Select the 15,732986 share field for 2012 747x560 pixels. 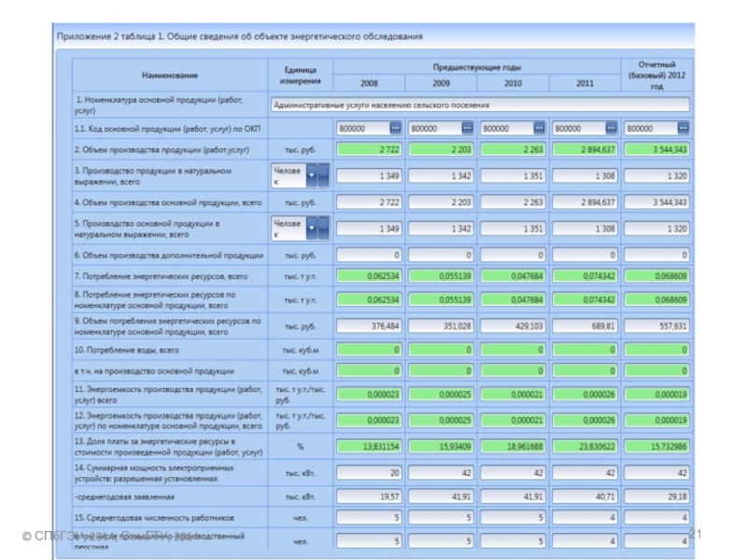point(657,447)
